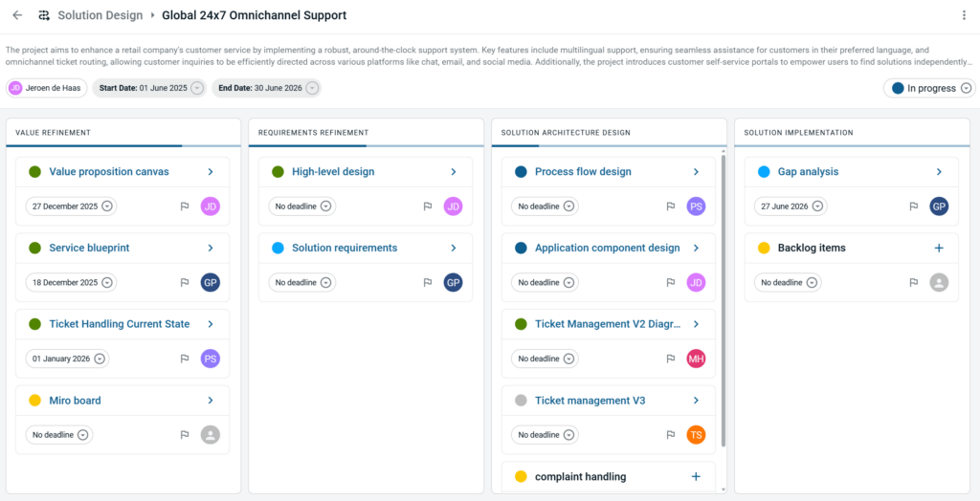The width and height of the screenshot is (980, 501).
Task: Click the Solution Design workflow icon
Action: pos(44,15)
